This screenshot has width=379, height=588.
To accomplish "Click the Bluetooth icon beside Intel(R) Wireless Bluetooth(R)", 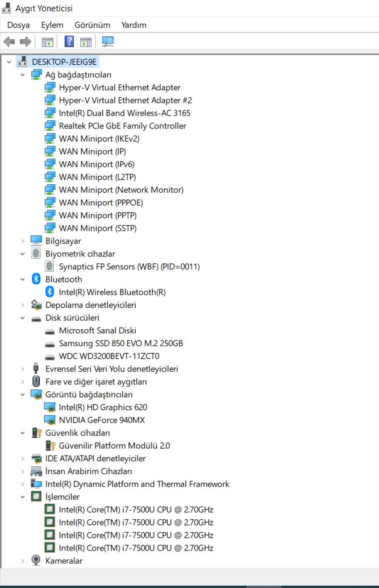I will click(49, 292).
